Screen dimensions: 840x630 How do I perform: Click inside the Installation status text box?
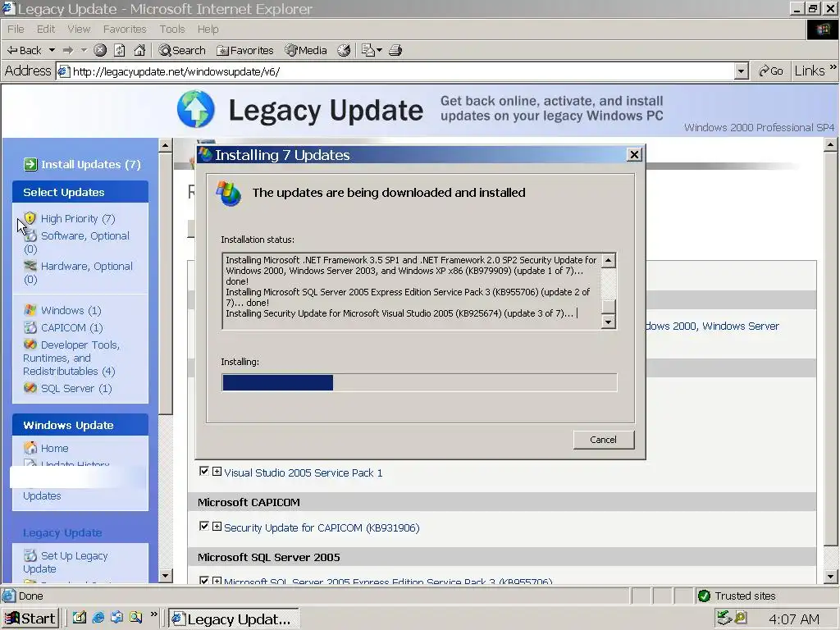coord(412,290)
